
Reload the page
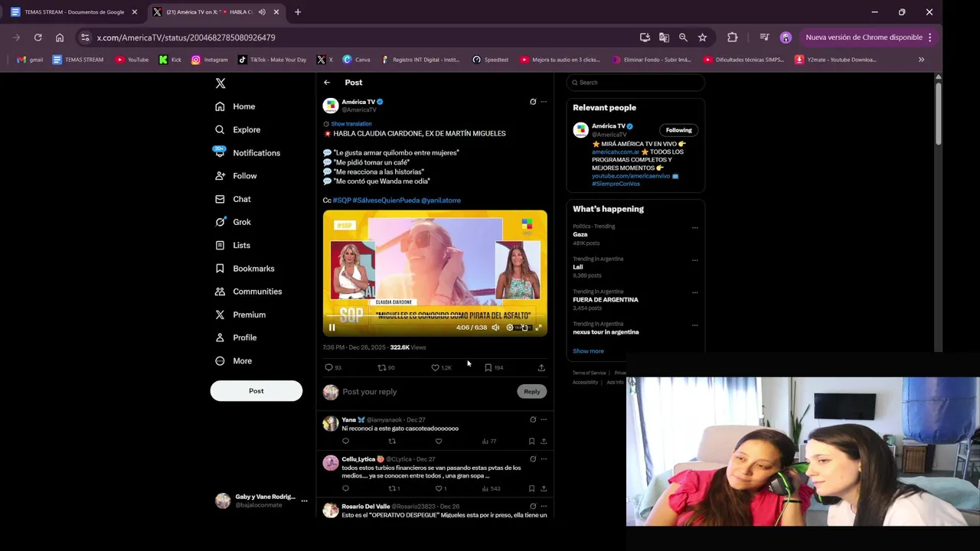click(38, 37)
